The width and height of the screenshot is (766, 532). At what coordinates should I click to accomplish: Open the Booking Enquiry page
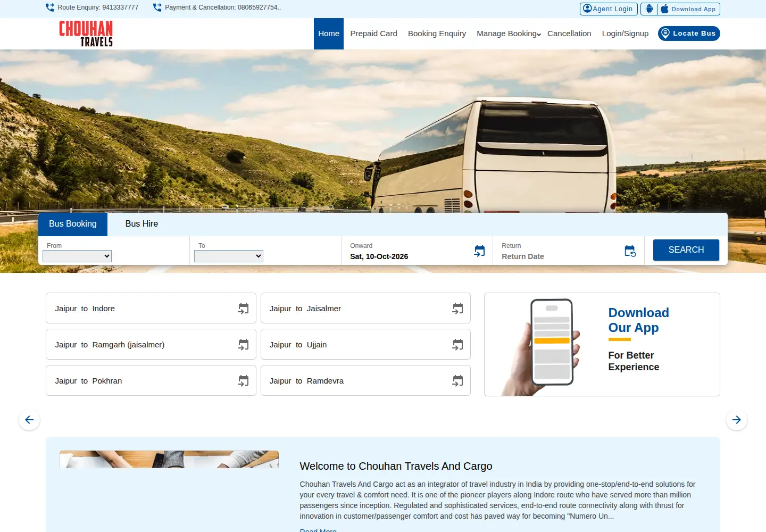point(437,34)
